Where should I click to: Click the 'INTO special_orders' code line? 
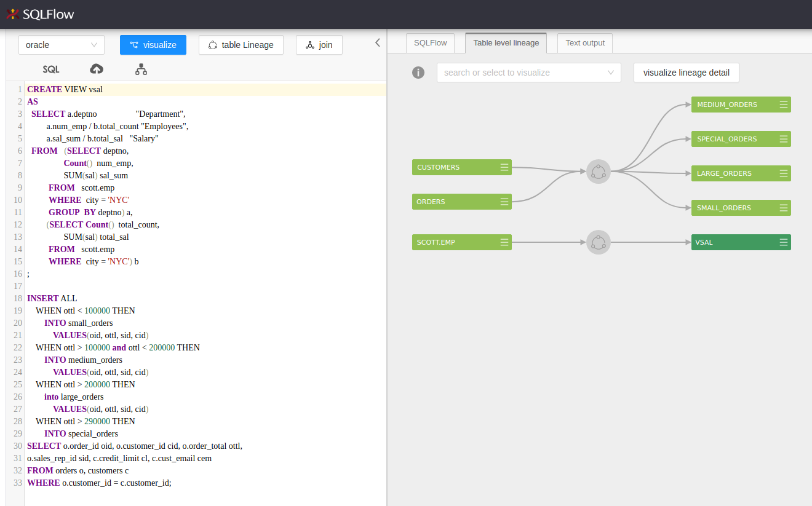click(x=81, y=433)
